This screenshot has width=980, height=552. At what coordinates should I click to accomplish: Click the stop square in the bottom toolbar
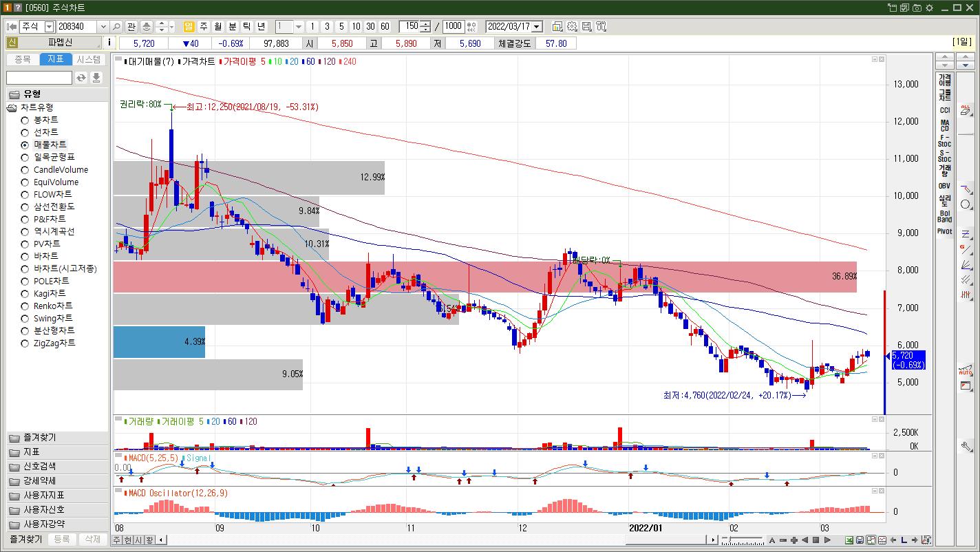[x=816, y=540]
